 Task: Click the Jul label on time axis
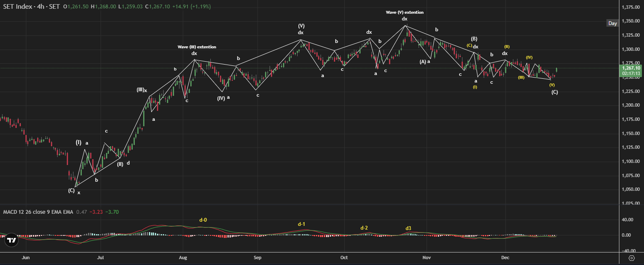101,258
